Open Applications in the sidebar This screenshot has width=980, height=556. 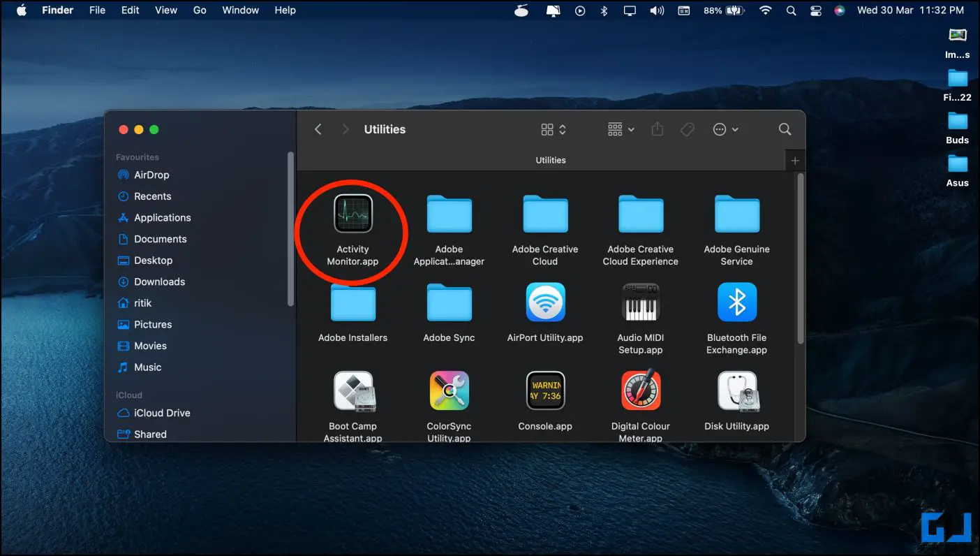click(162, 217)
